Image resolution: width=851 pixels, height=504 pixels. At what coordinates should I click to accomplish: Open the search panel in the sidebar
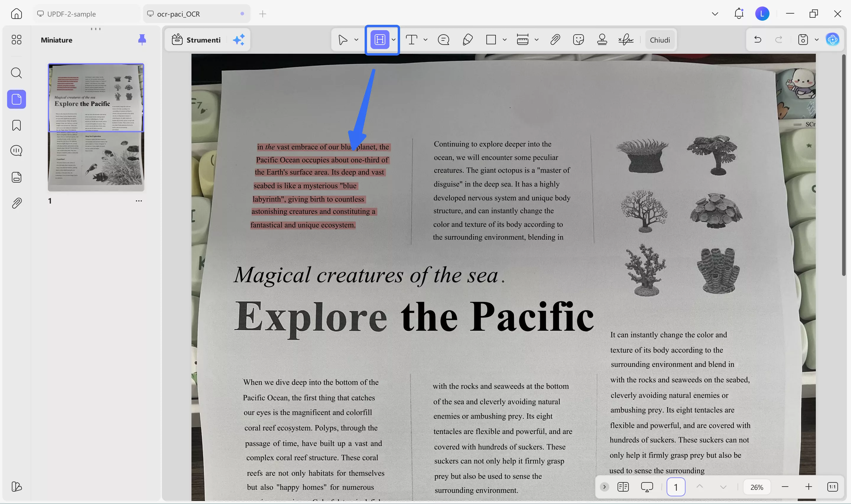16,73
